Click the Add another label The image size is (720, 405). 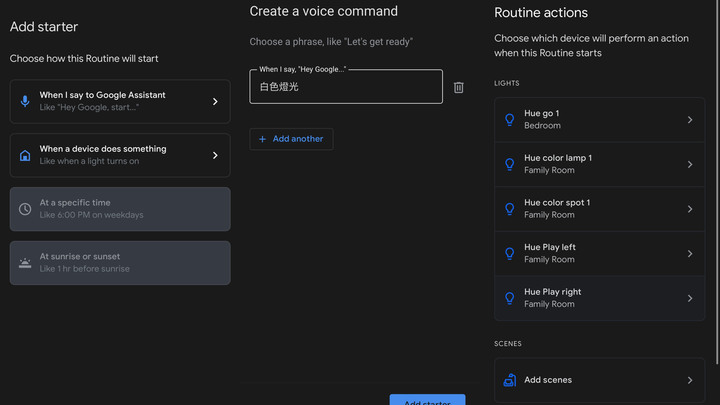click(x=298, y=139)
